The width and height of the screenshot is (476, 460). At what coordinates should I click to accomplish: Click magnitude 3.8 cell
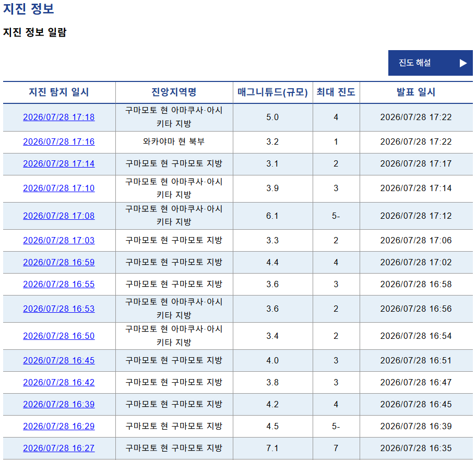tap(272, 382)
